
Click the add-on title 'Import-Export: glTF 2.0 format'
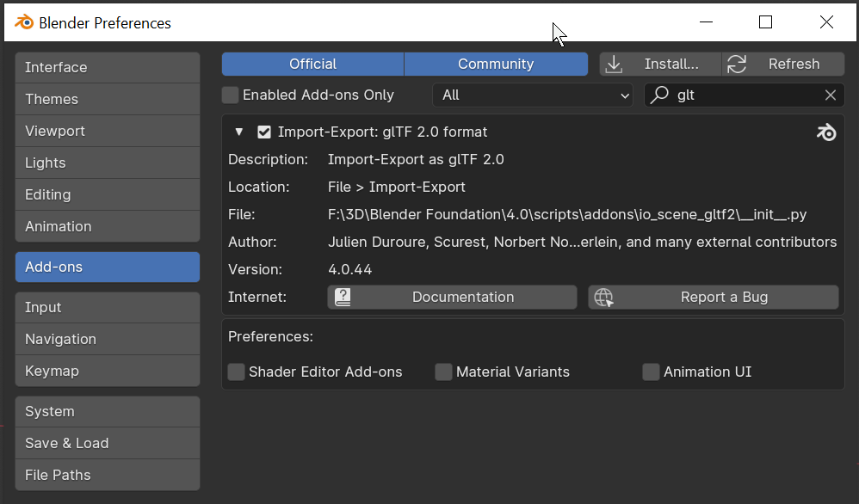click(382, 132)
